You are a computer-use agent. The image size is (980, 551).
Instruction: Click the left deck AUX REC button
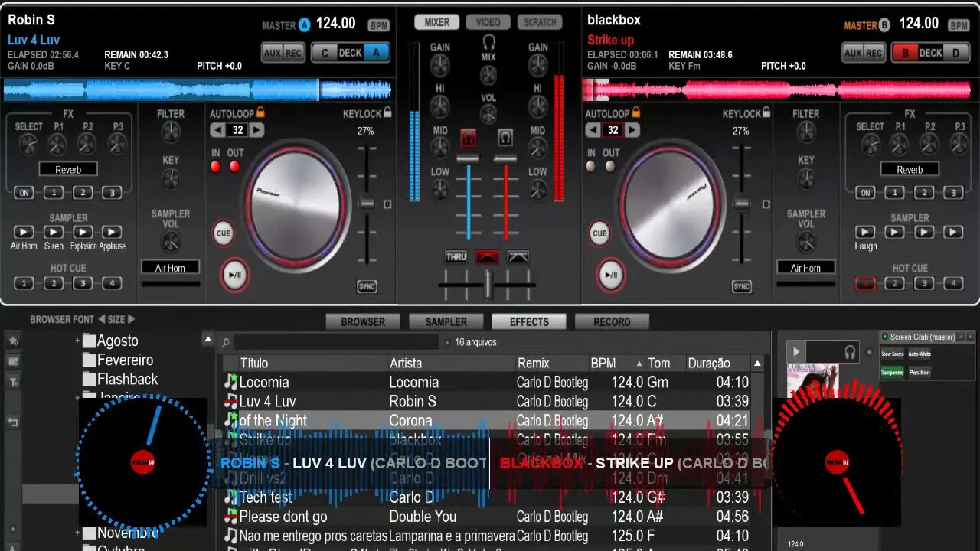pos(283,53)
